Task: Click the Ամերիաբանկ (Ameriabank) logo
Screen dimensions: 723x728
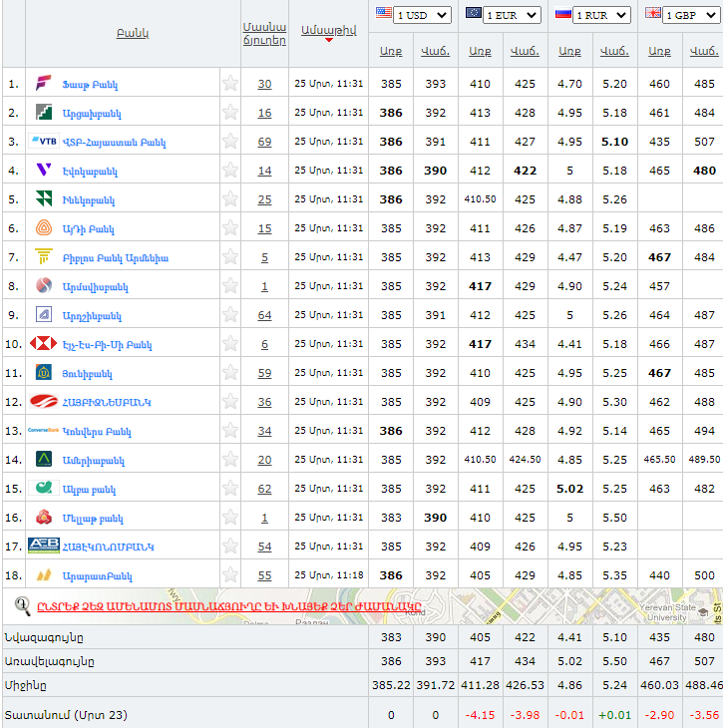Action: tap(44, 459)
